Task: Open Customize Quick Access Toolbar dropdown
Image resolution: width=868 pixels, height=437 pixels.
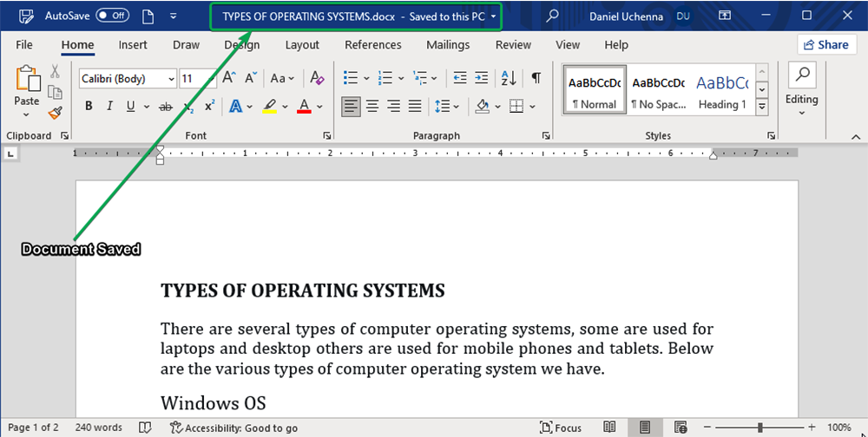Action: click(x=174, y=16)
